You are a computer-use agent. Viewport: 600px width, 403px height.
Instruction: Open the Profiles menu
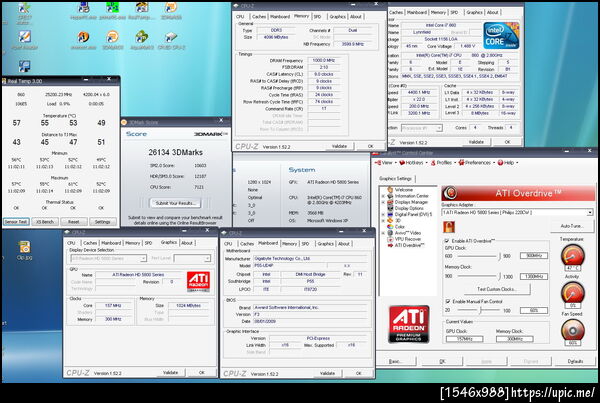tap(443, 163)
